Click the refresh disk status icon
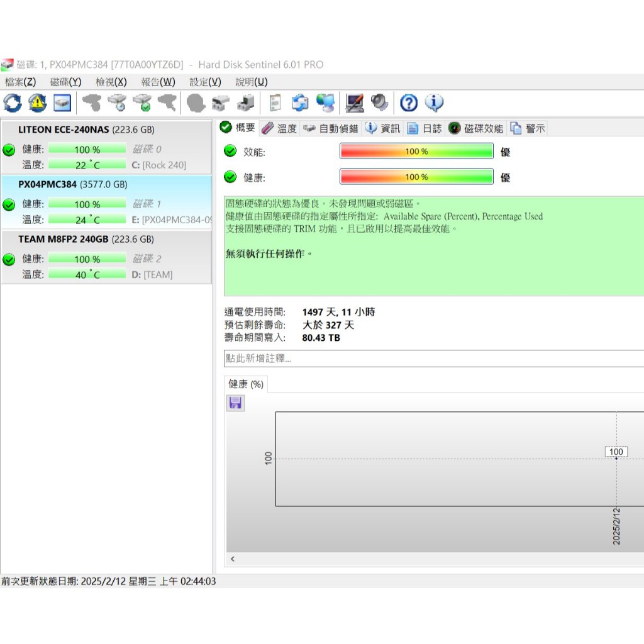 [12, 103]
